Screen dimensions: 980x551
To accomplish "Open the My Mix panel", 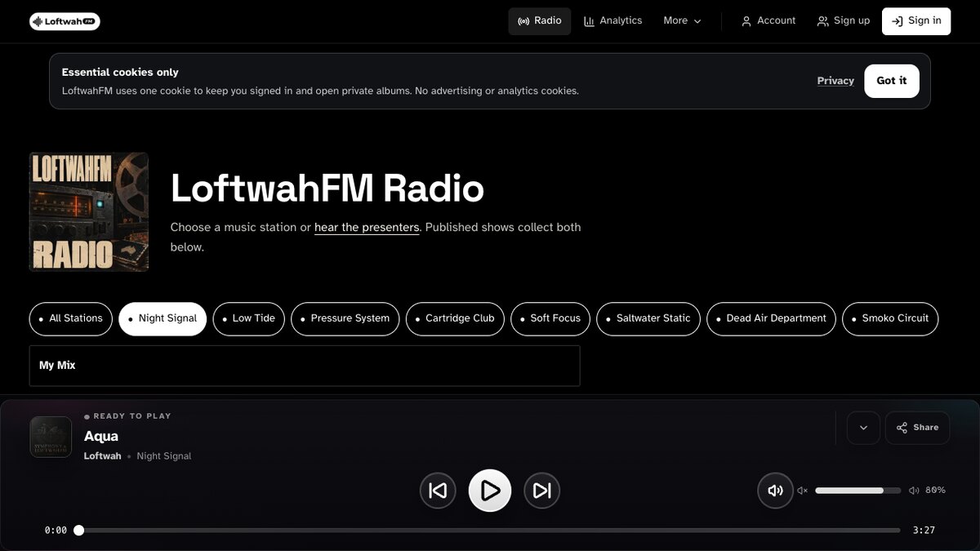I will tap(305, 366).
